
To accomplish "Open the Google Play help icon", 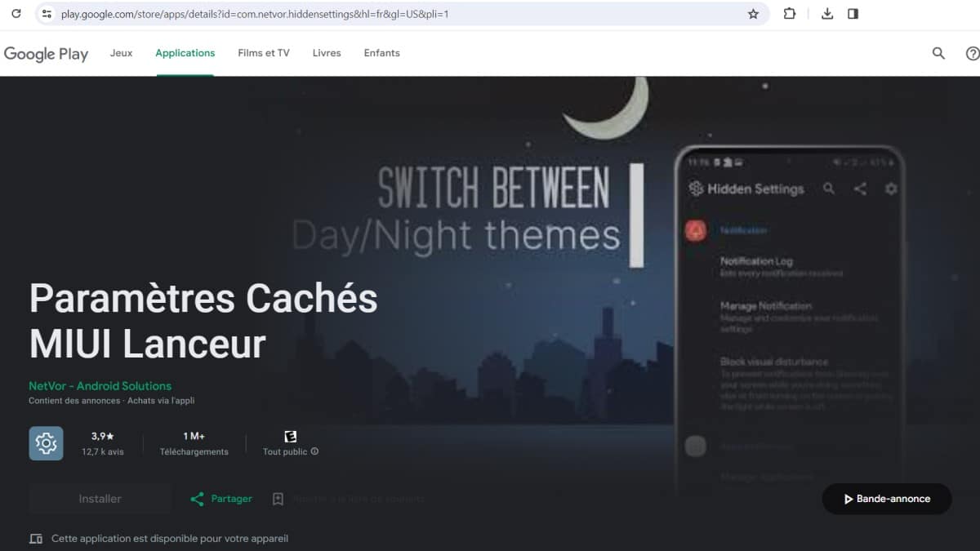I will [x=972, y=53].
